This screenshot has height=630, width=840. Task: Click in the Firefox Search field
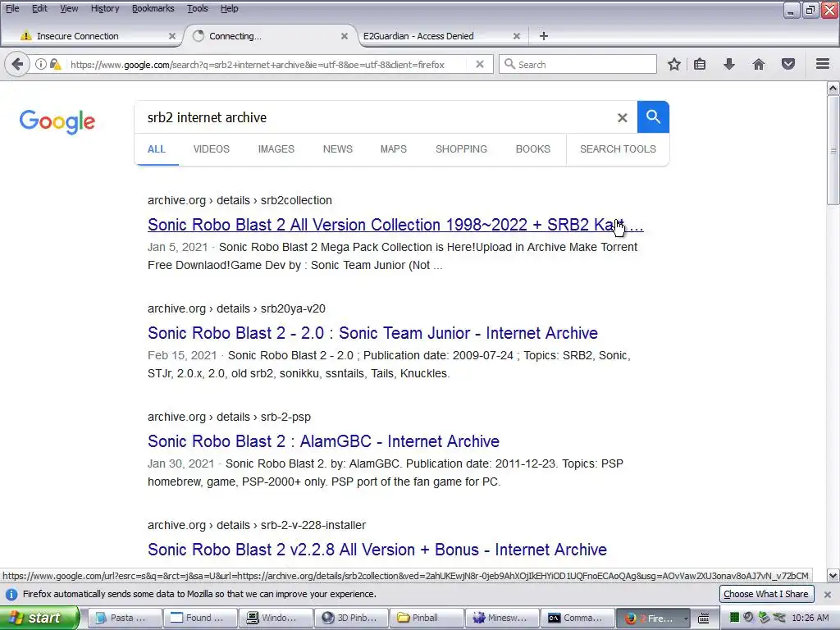click(x=577, y=64)
